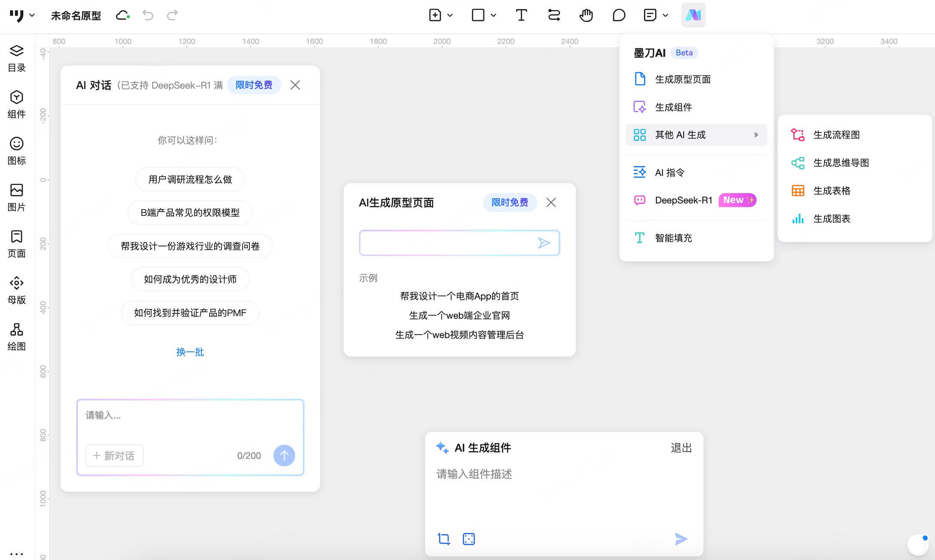Expand the rectangle shape dropdown arrow
The height and width of the screenshot is (560, 935).
(493, 15)
